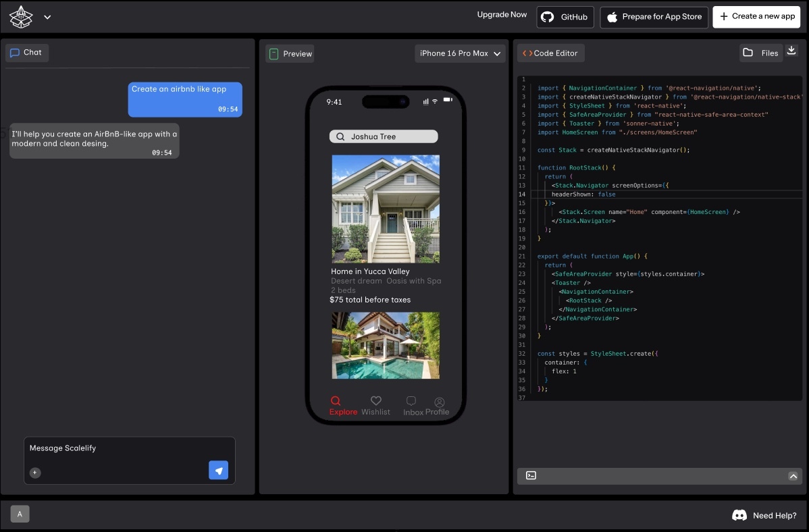Open the iPhone 16 Pro Max device dropdown
This screenshot has width=809, height=532.
point(460,53)
